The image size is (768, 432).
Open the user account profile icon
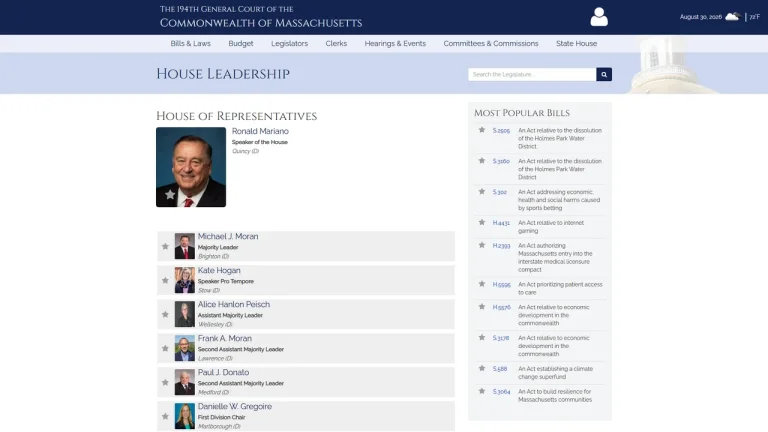(599, 17)
